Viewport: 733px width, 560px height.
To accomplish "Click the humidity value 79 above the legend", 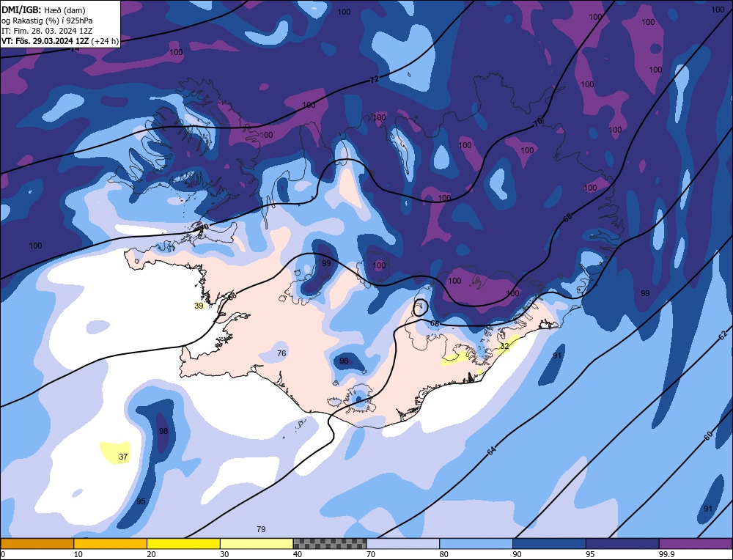I will click(262, 529).
